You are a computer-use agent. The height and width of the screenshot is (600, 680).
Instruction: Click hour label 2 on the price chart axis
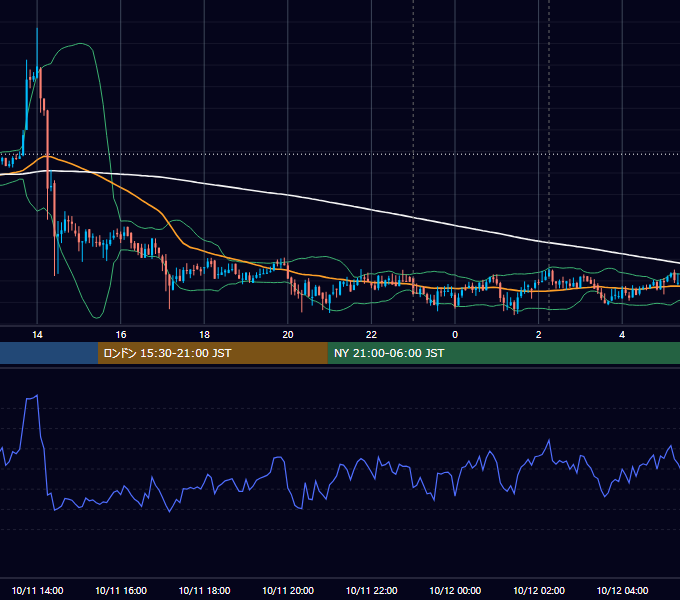[x=539, y=335]
